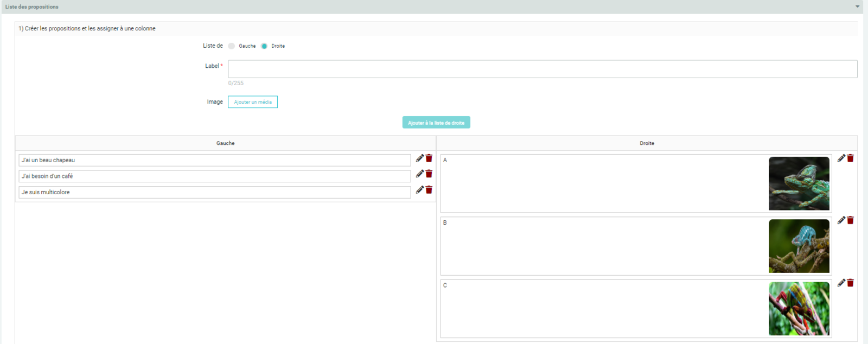
Task: Edit the "J'ai besoin d'un café" proposition
Action: click(x=420, y=174)
